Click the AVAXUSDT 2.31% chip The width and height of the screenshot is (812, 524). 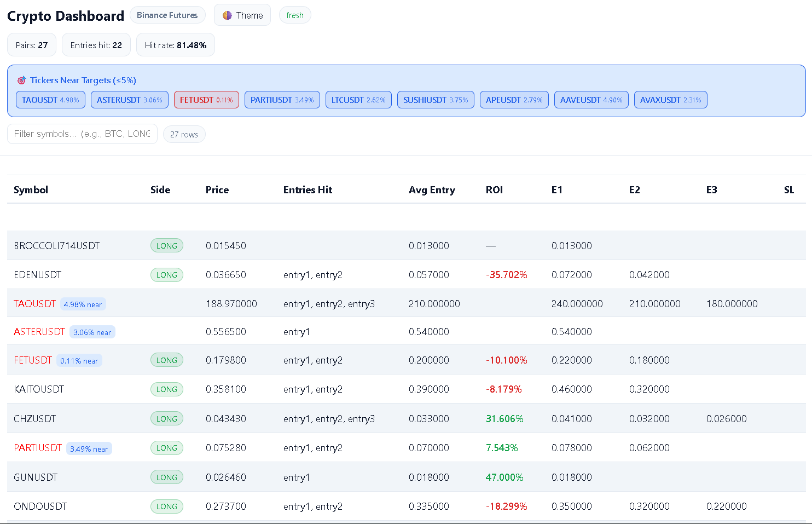671,100
